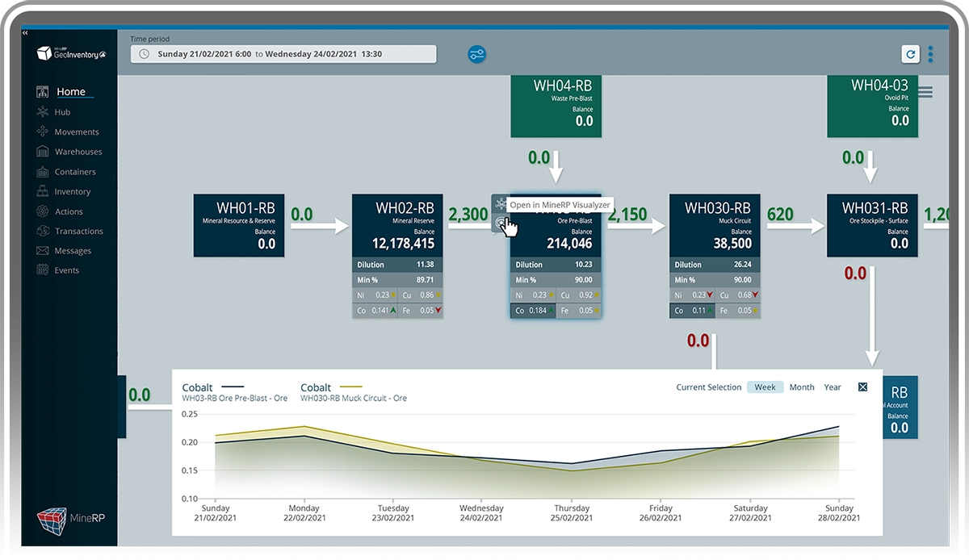Go to Home in sidebar
Viewport: 969px width, 560px height.
coord(70,92)
